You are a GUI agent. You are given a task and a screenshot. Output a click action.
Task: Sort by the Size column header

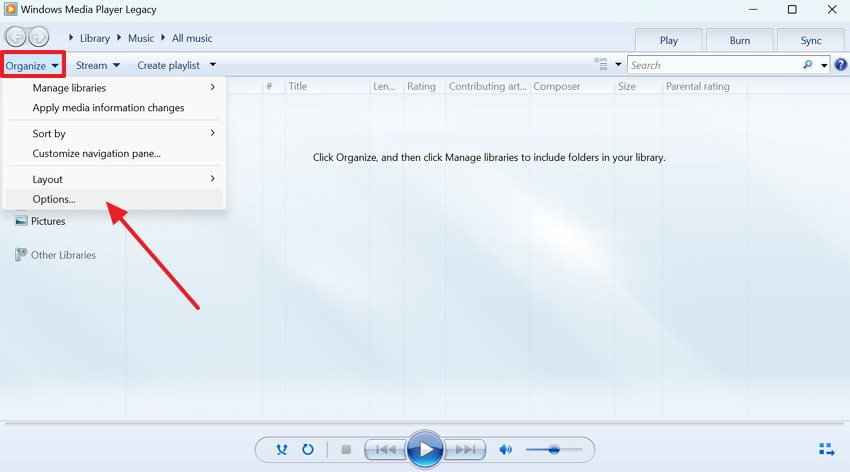tap(639, 86)
